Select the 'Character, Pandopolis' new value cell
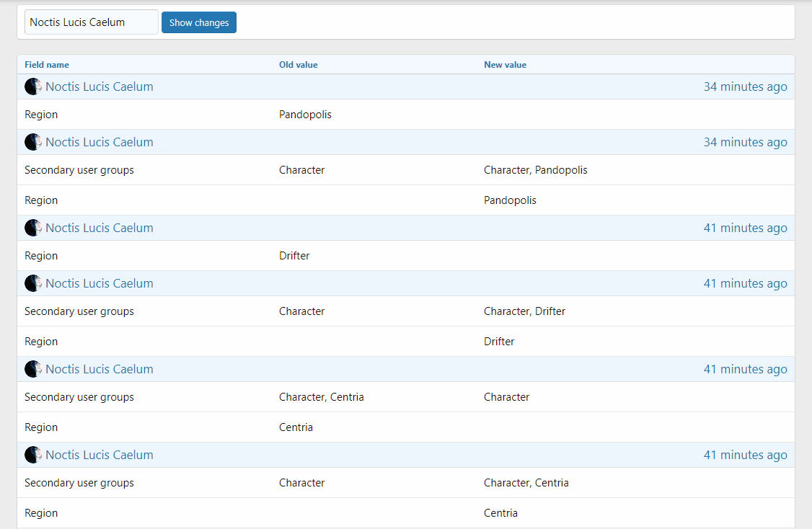This screenshot has width=812, height=529. click(x=535, y=170)
